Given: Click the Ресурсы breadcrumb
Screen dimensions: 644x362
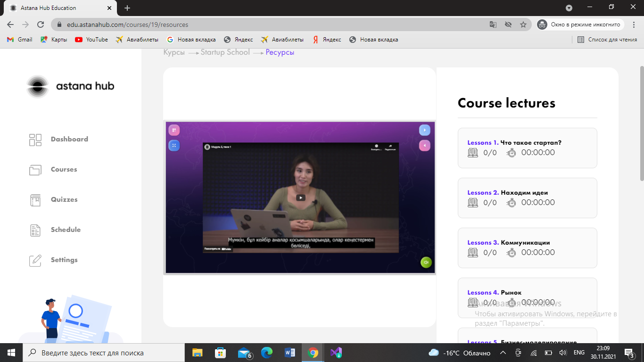Looking at the screenshot, I should tap(280, 52).
